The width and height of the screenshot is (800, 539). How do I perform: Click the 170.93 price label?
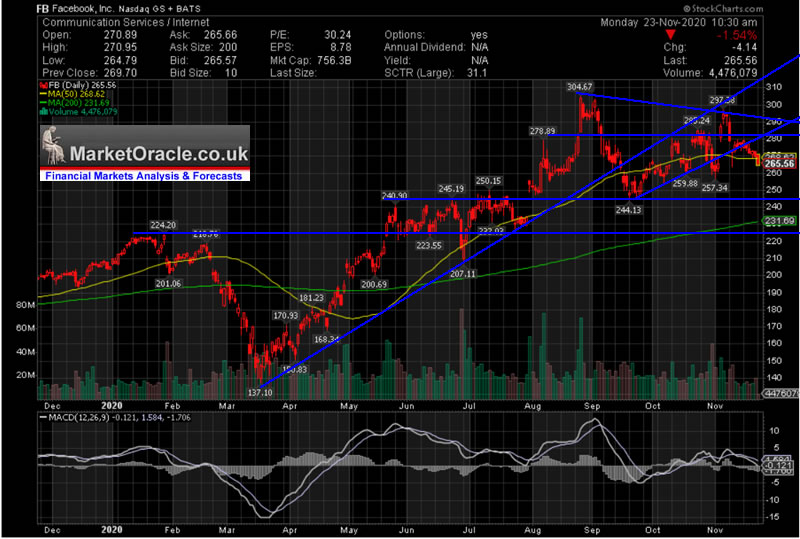pos(286,315)
